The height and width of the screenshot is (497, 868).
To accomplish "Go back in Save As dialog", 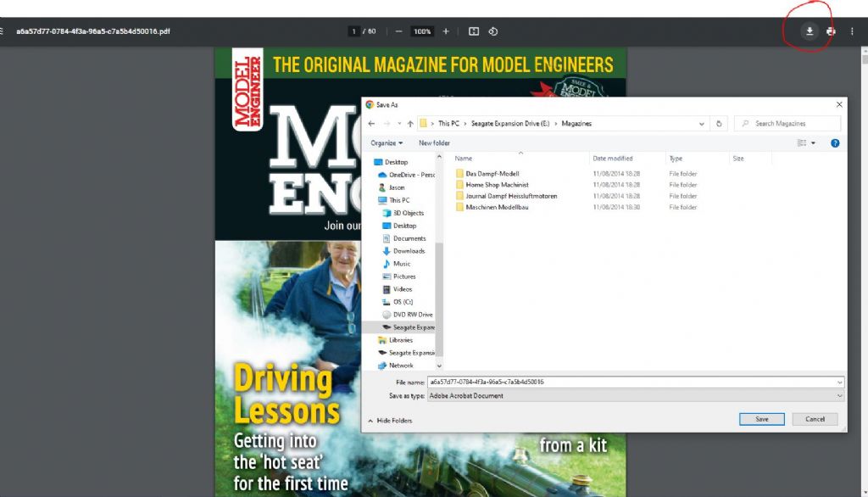I will coord(371,124).
